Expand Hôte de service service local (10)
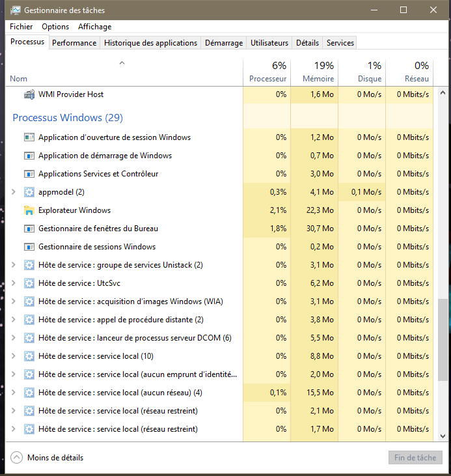Screen dimensions: 451x476 click(x=14, y=356)
